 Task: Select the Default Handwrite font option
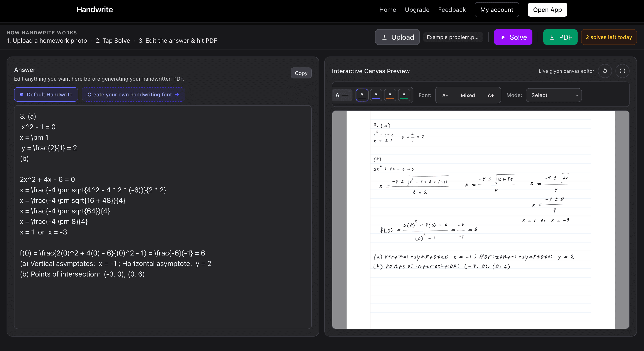pyautogui.click(x=46, y=94)
